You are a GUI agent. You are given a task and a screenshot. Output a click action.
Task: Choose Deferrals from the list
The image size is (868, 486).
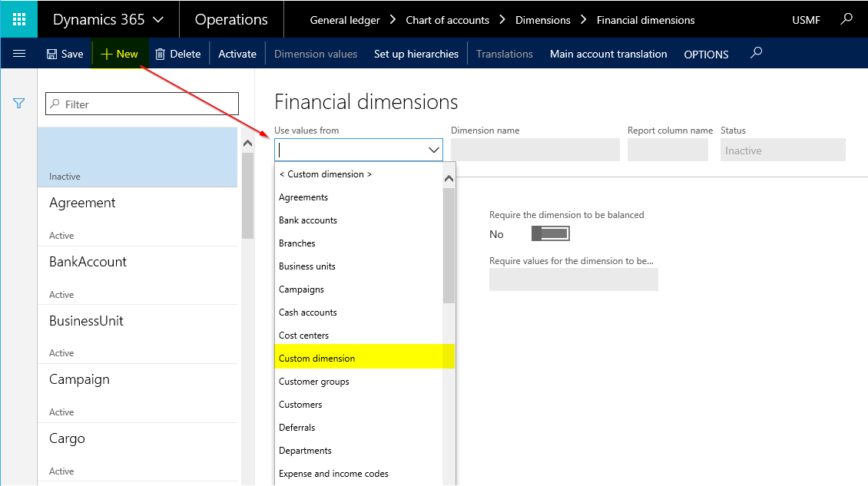[359, 428]
